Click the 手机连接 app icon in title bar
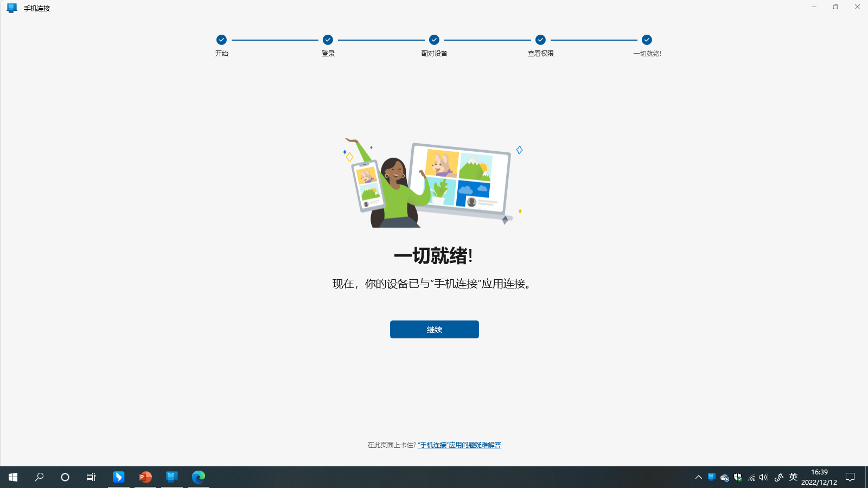The image size is (868, 488). tap(12, 8)
